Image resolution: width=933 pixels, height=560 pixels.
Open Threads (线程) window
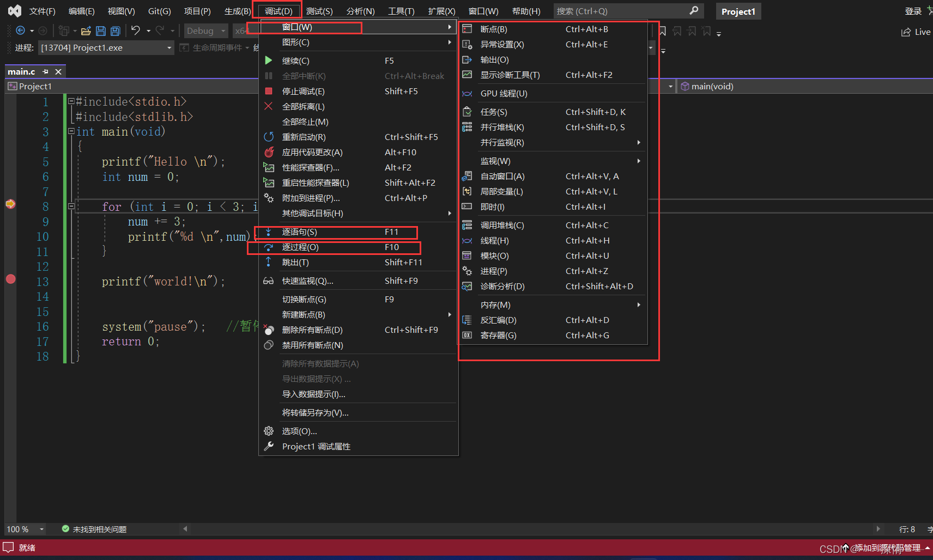(553, 241)
